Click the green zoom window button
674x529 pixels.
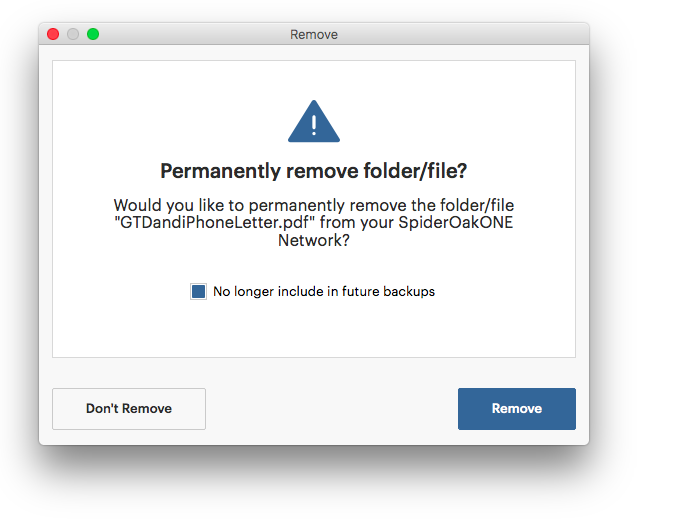pos(93,34)
